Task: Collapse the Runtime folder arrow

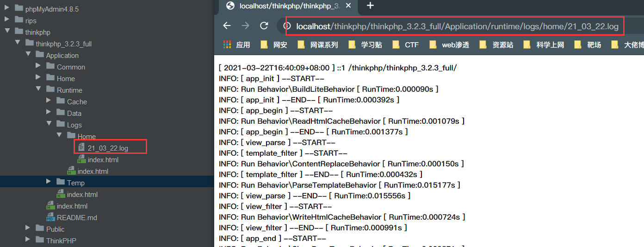Action: click(x=38, y=89)
